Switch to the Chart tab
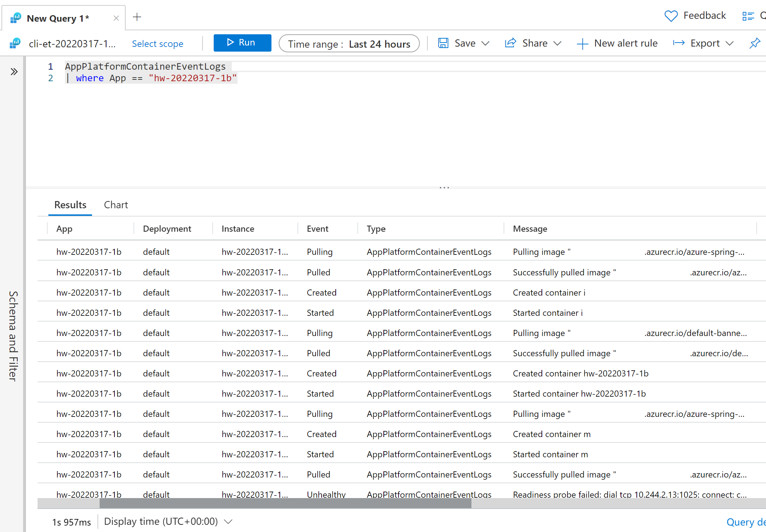The image size is (766, 532). point(116,204)
